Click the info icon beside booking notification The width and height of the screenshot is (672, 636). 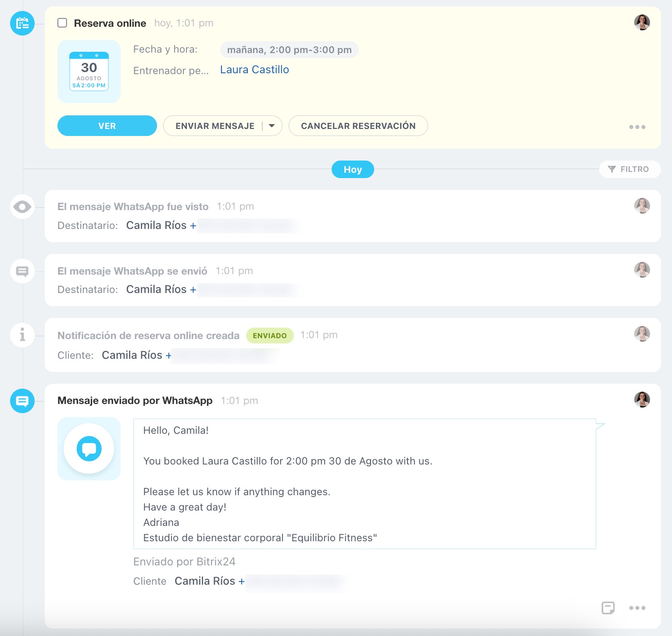tap(22, 335)
